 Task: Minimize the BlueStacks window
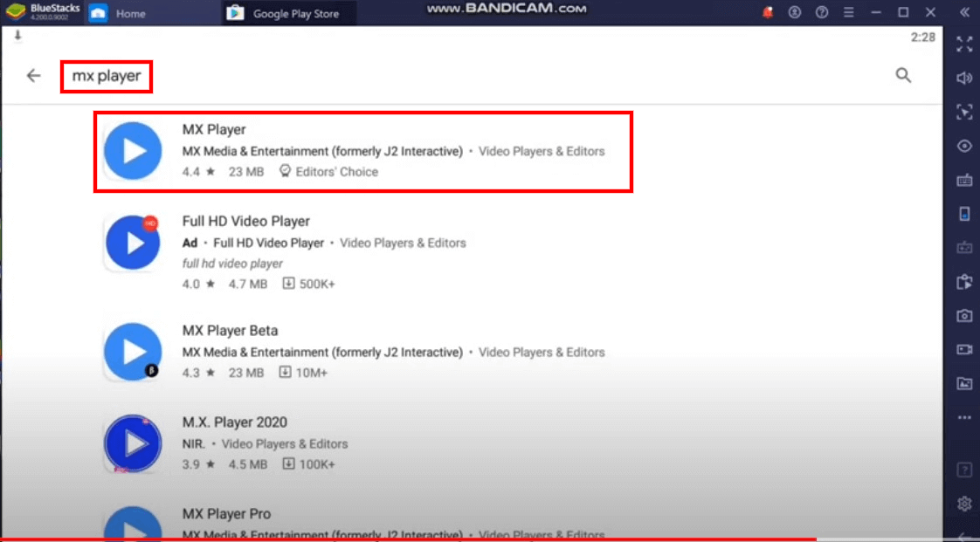tap(876, 12)
